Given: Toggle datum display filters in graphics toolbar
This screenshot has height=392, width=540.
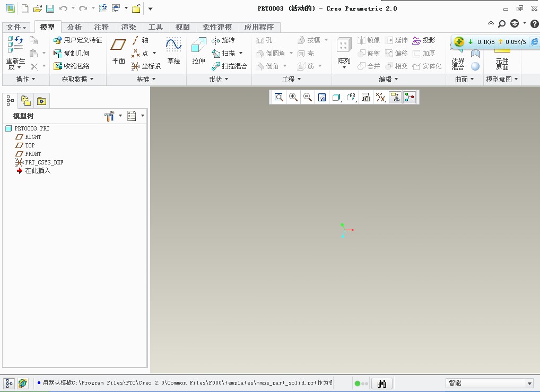Looking at the screenshot, I should point(380,97).
